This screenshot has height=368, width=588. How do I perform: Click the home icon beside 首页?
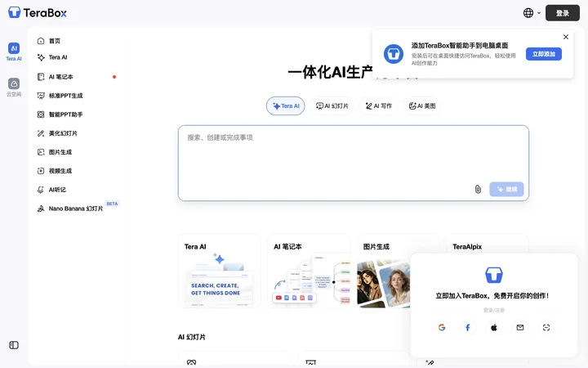coord(41,41)
